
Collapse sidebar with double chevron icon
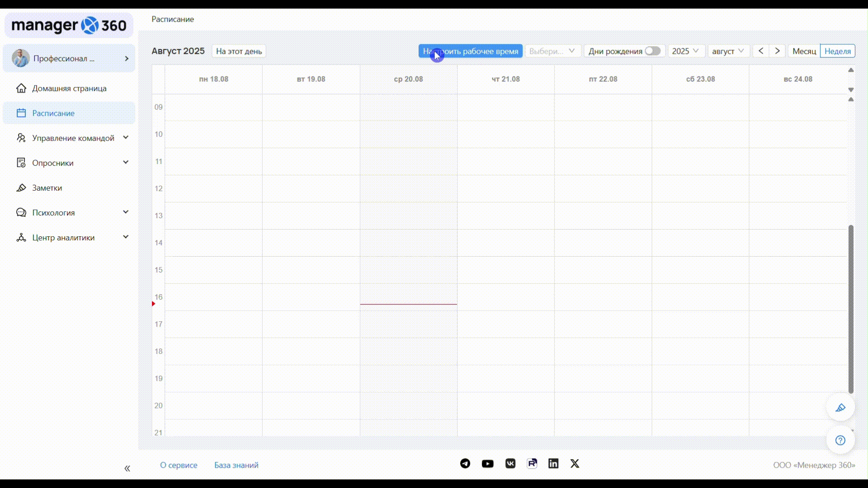point(127,469)
